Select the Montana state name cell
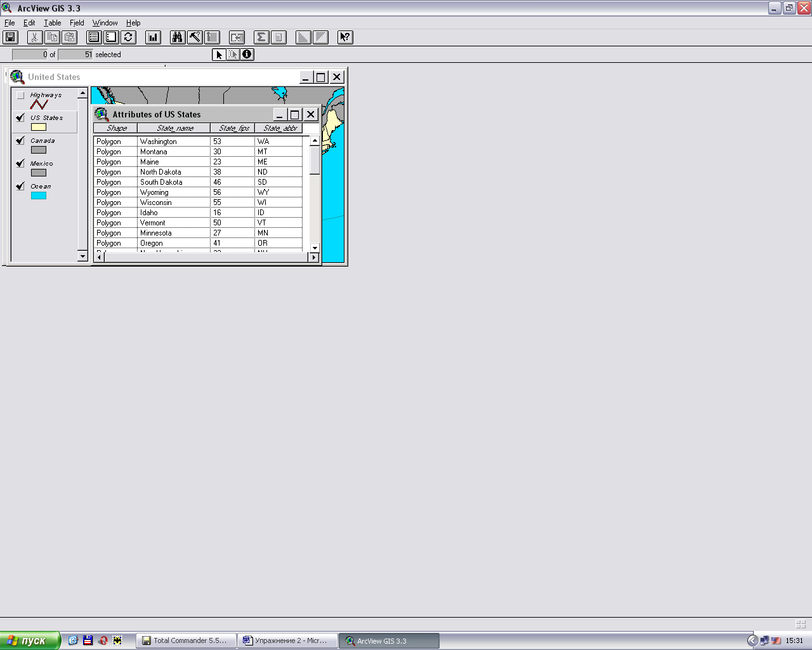This screenshot has height=650, width=812. 174,152
